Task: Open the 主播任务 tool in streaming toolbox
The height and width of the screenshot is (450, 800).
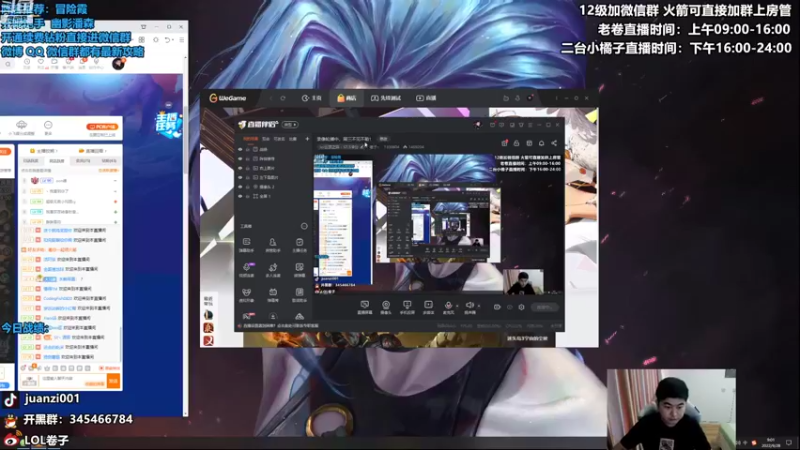Action: click(x=299, y=244)
